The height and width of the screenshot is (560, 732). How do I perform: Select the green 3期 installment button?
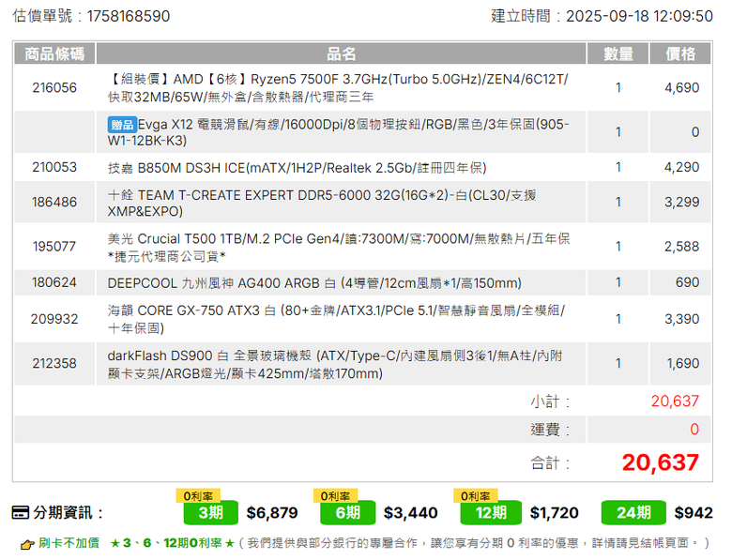point(210,513)
